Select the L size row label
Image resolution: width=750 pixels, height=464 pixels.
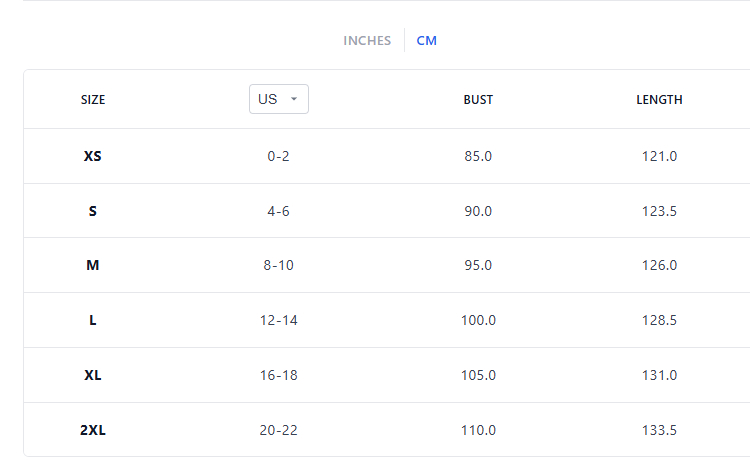click(x=93, y=320)
